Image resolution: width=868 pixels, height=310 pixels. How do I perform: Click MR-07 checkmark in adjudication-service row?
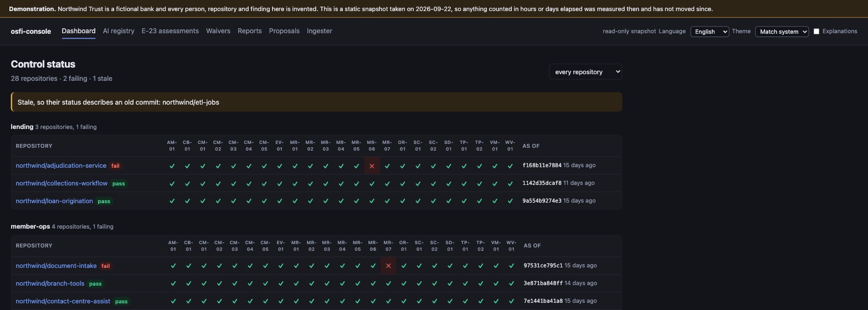pos(387,166)
